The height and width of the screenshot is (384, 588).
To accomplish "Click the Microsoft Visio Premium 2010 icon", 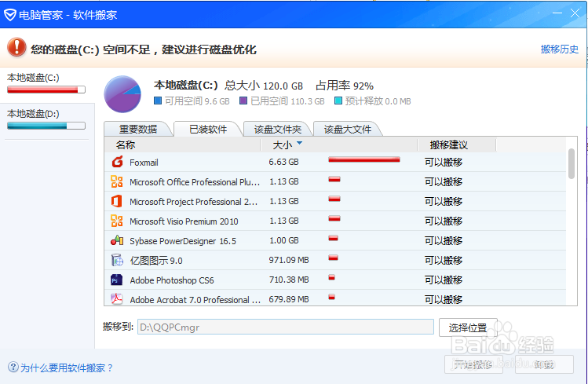I will [117, 221].
